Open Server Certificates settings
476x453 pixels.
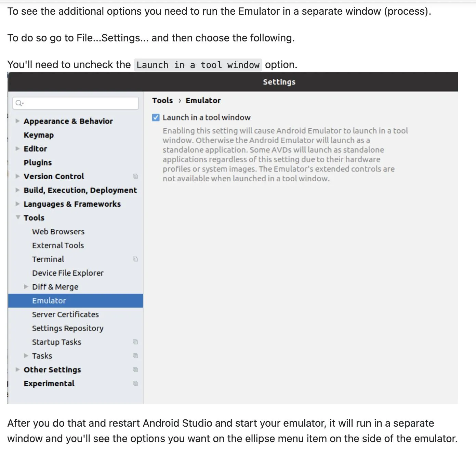65,314
